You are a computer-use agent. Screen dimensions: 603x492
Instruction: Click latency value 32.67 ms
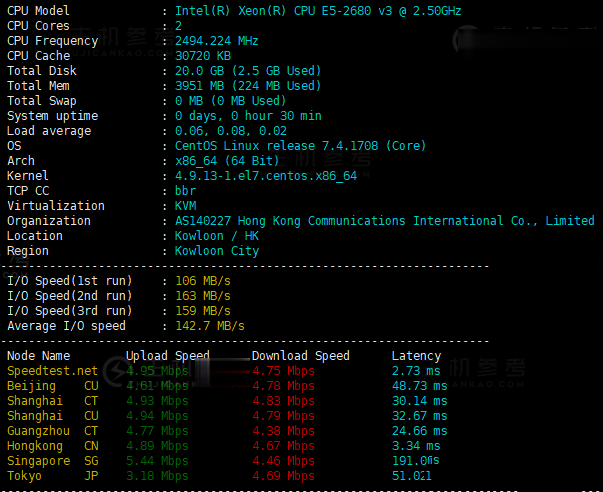coord(420,416)
